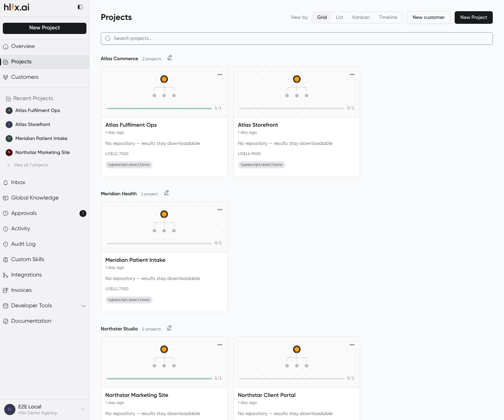Click the Meridian Patient Intake typescript,react,hono tag

point(129,300)
